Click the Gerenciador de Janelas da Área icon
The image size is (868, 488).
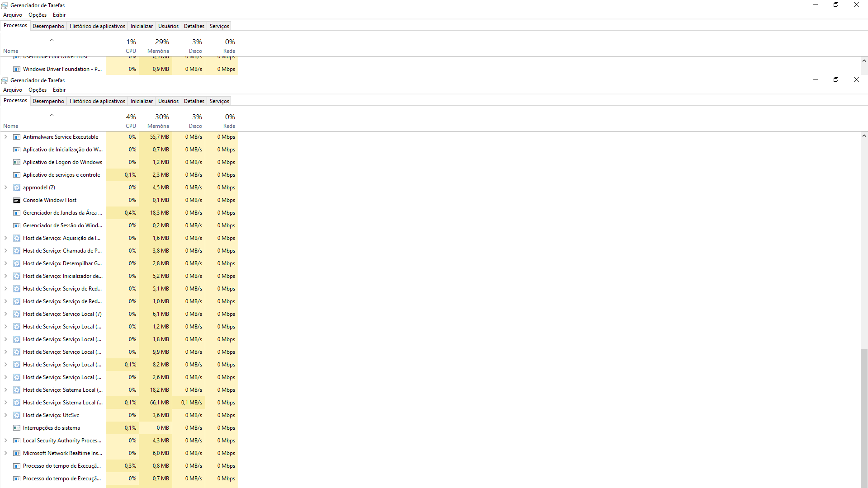pos(17,213)
